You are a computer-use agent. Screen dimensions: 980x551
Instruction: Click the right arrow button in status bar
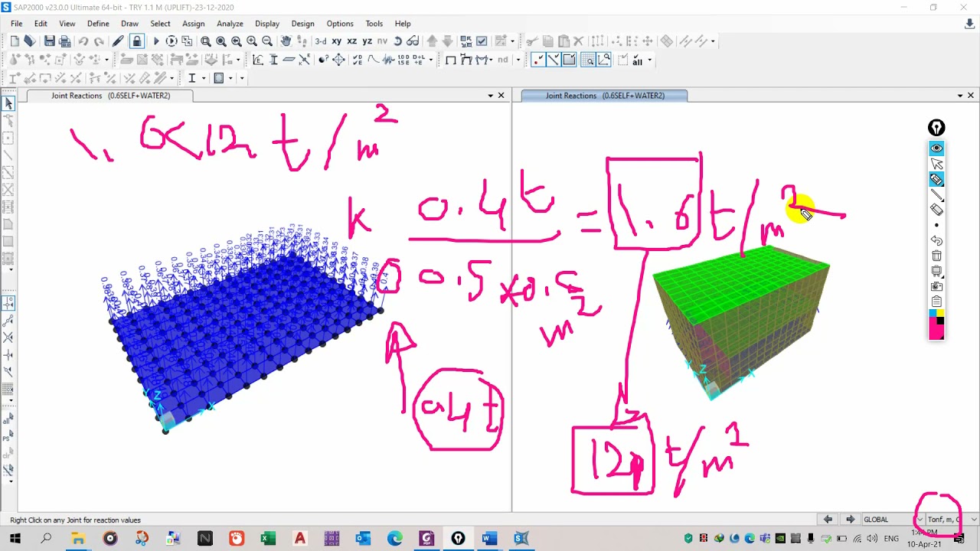[x=850, y=520]
